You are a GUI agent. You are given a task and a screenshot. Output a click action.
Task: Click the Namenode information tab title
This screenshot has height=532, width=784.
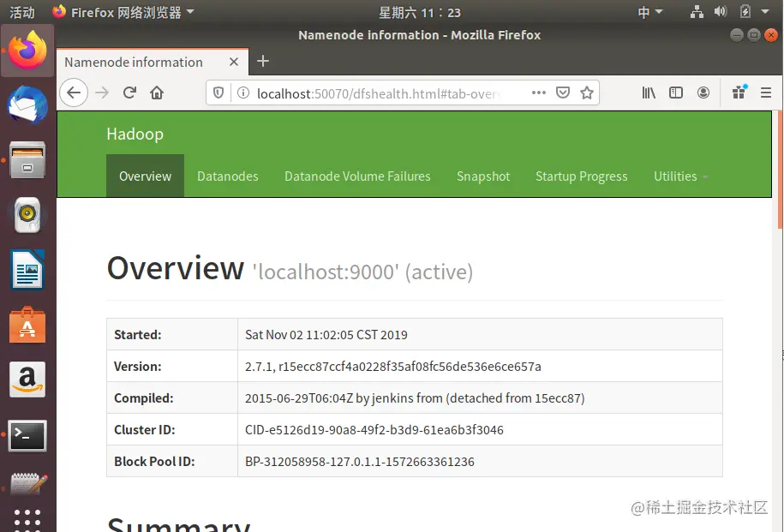[x=134, y=62]
